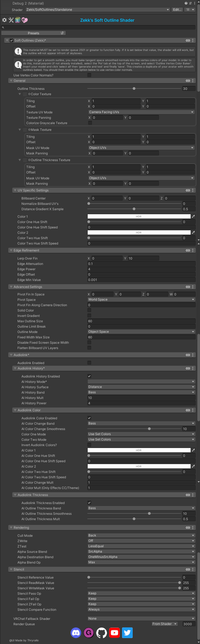Click link icon on UV Specific Settings
Screen dimensions: 200x644
[x=188, y=190]
